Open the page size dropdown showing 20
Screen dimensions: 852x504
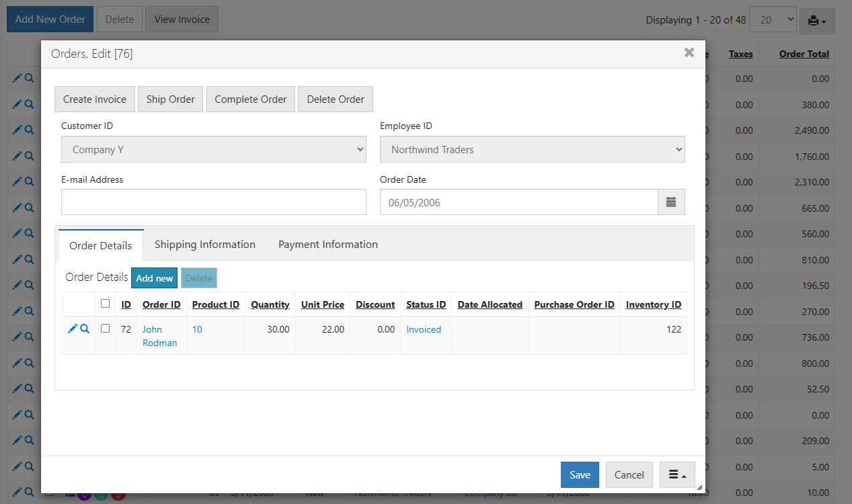773,20
